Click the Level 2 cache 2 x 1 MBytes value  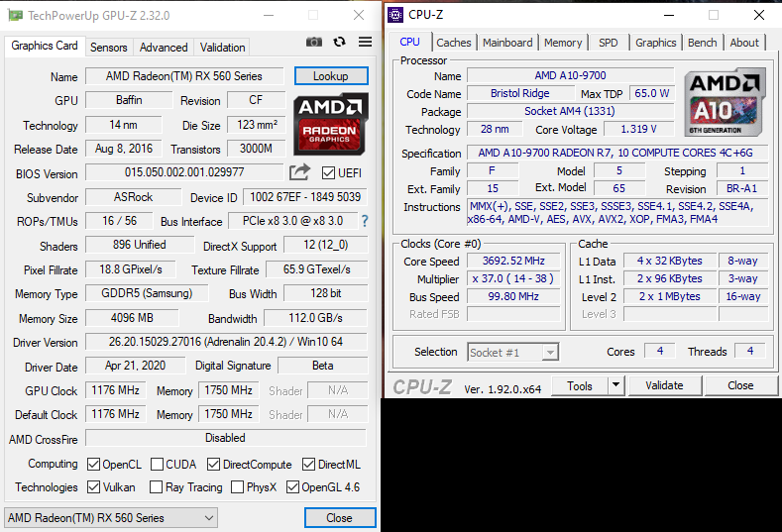tap(670, 296)
